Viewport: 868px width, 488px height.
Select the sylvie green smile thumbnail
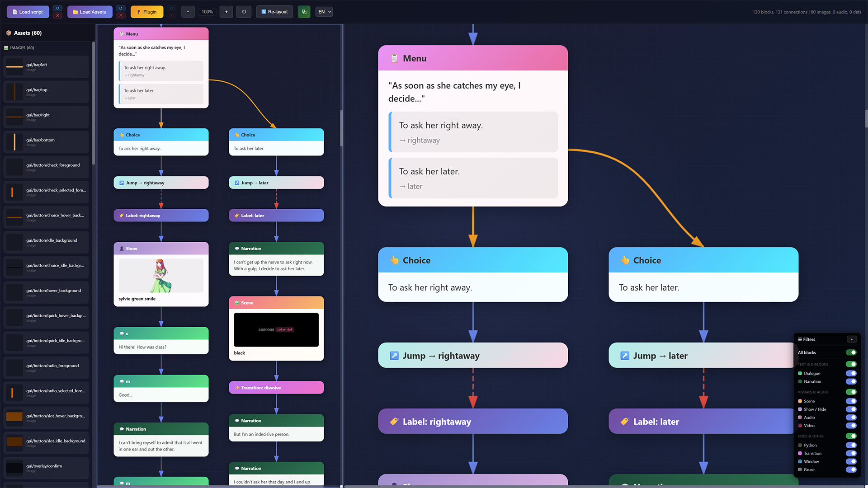pyautogui.click(x=161, y=276)
